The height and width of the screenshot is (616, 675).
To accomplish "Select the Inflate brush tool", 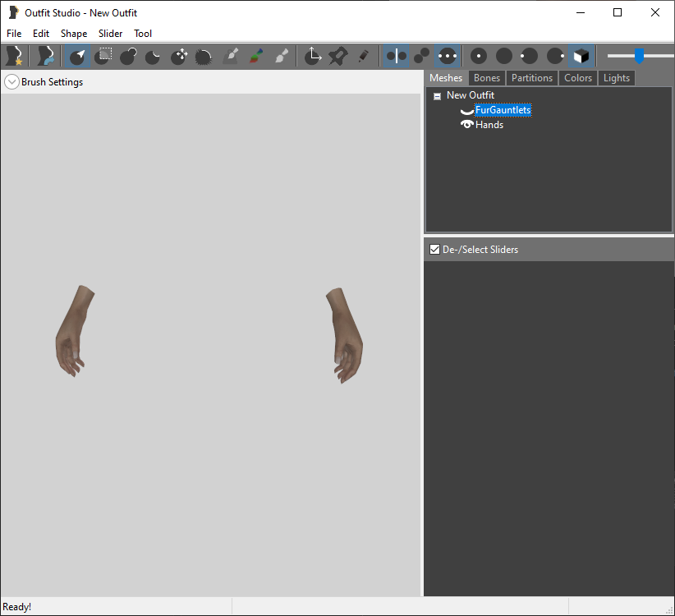I will 128,56.
